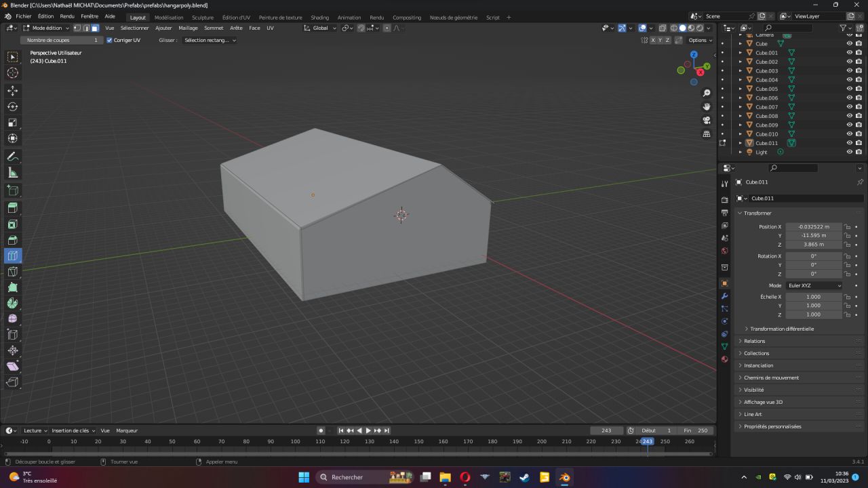Open the Modifiers wrench properties tab
Image resolution: width=868 pixels, height=488 pixels.
(x=724, y=296)
